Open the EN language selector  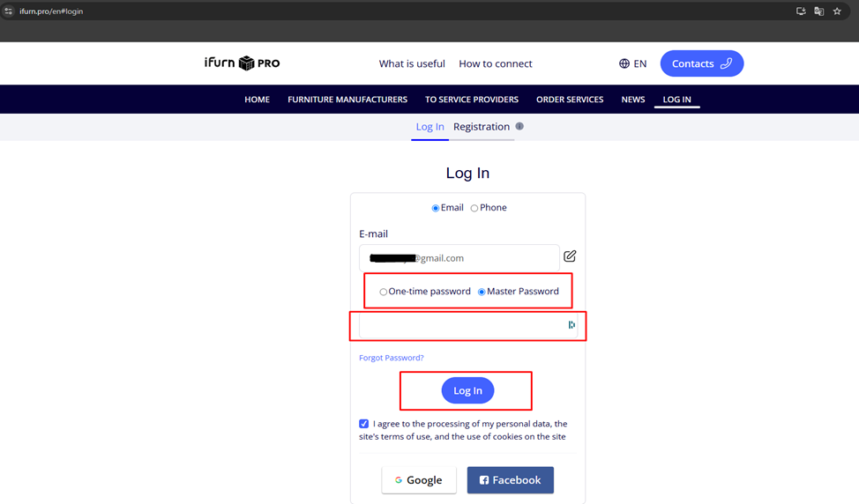pos(632,63)
